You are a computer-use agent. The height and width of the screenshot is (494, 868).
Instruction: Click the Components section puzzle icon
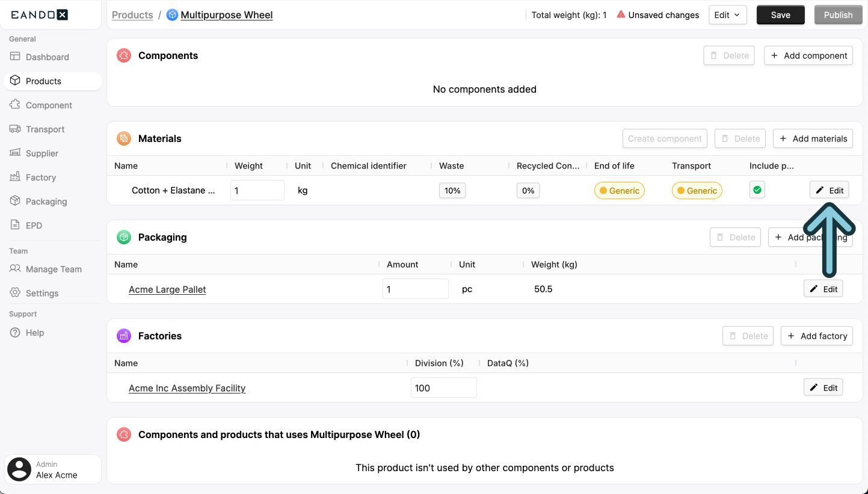(x=124, y=55)
